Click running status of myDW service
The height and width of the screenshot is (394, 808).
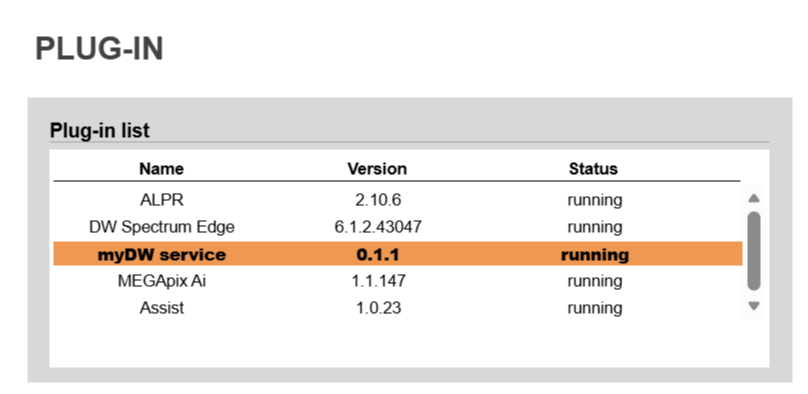(595, 254)
